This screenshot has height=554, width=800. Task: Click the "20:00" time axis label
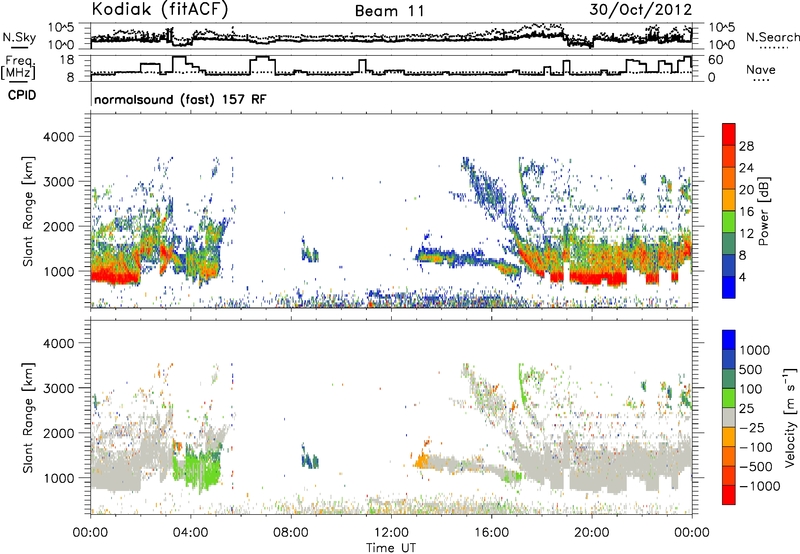pyautogui.click(x=592, y=533)
